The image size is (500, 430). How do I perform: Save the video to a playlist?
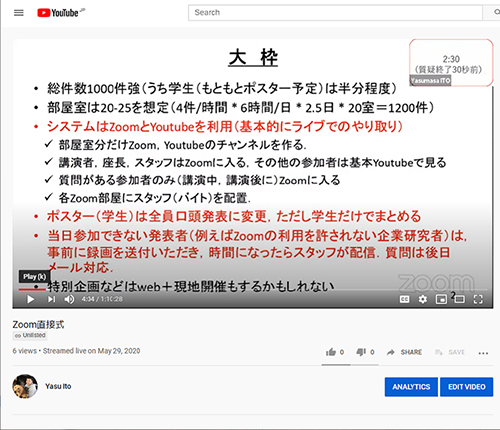pos(450,352)
